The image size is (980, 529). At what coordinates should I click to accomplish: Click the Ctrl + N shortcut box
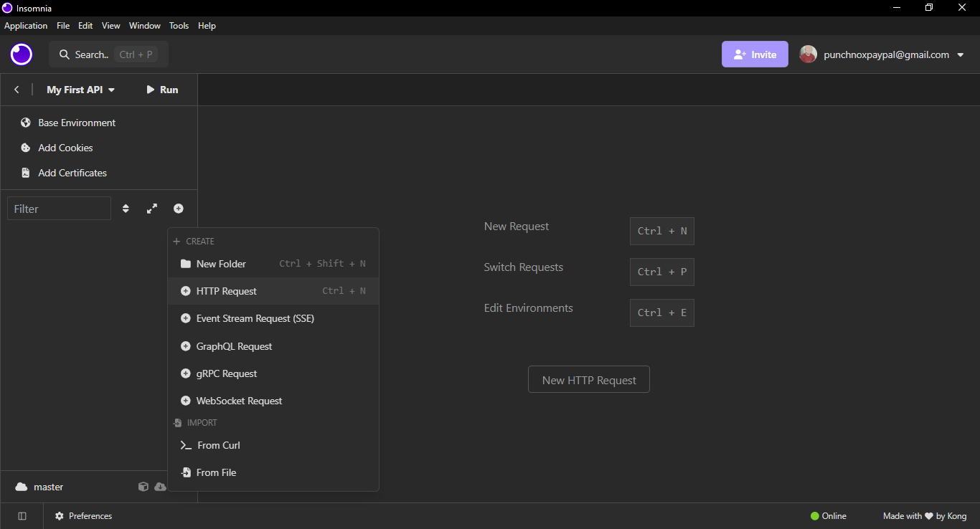tap(662, 231)
